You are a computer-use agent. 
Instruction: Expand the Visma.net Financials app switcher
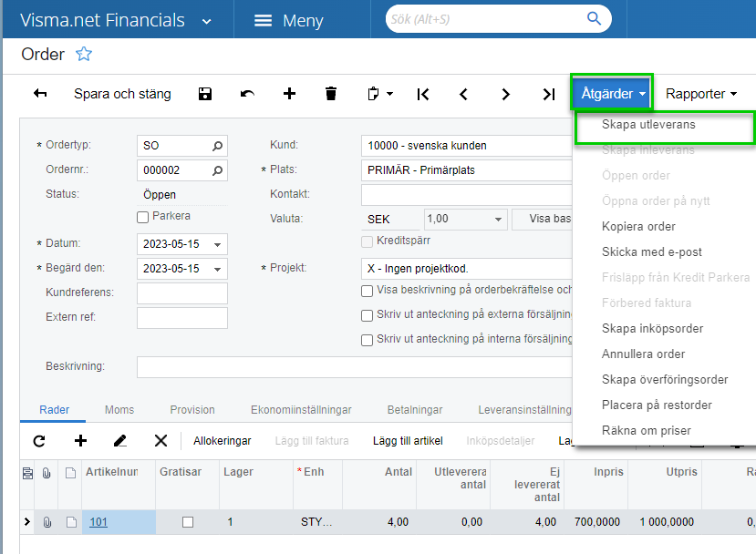(207, 21)
